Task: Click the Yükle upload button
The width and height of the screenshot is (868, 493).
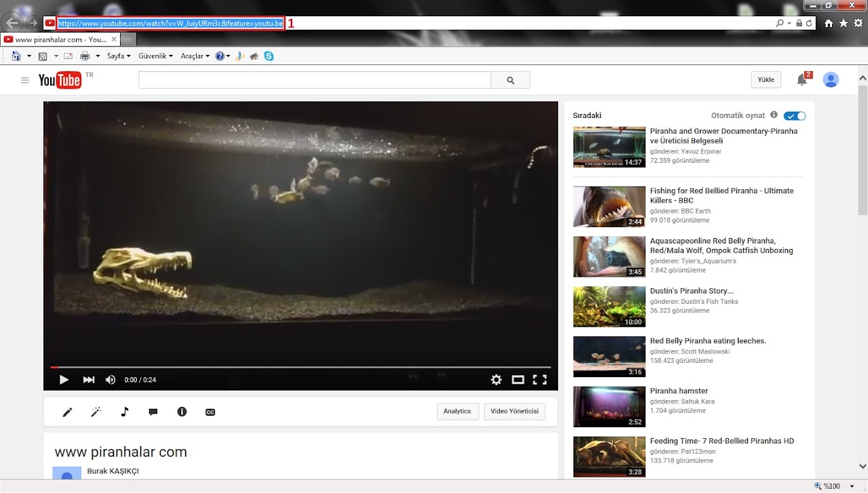Action: [x=766, y=80]
